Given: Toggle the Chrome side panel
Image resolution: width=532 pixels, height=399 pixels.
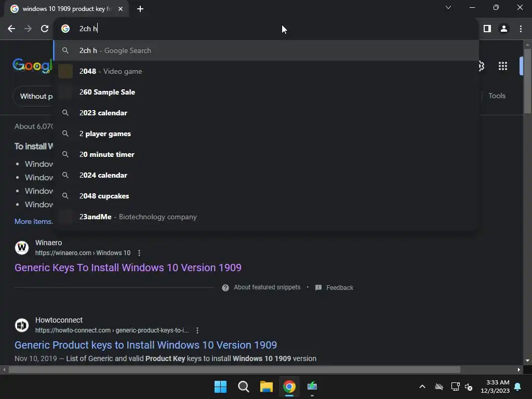Looking at the screenshot, I should (487, 29).
